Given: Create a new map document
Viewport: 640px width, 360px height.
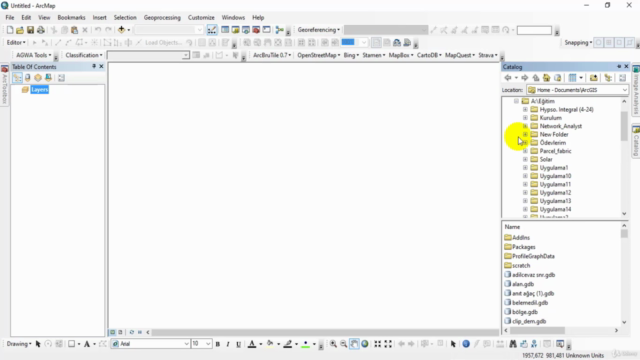Looking at the screenshot, I should pyautogui.click(x=10, y=30).
